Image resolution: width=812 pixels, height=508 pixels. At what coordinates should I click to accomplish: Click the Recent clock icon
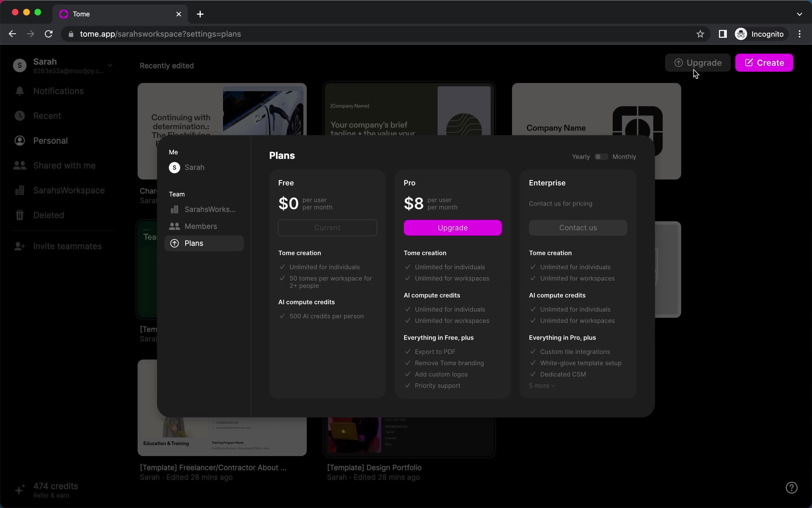(x=20, y=116)
